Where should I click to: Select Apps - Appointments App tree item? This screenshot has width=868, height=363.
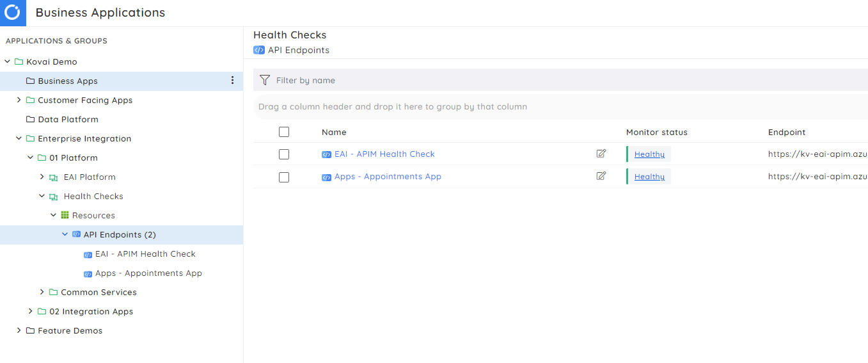click(x=148, y=273)
